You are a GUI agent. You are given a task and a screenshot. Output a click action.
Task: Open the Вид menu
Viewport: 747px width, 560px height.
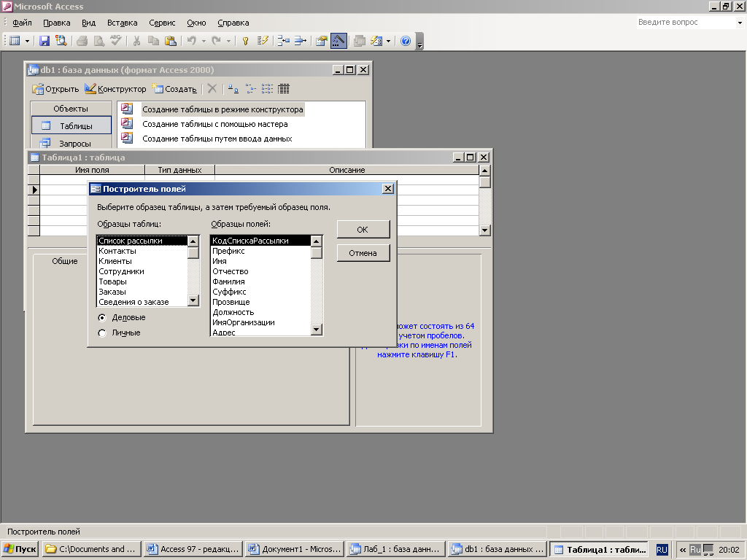(88, 23)
